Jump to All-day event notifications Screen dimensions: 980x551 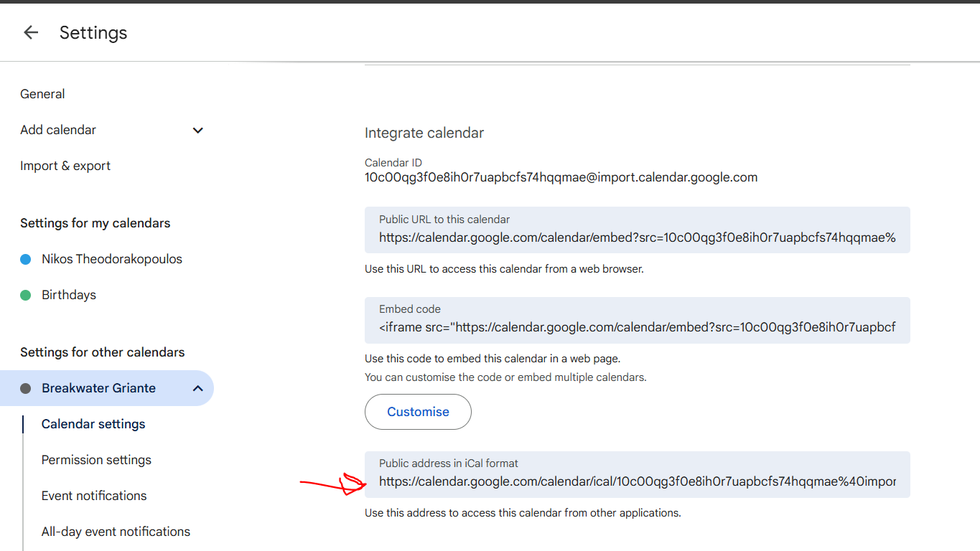pyautogui.click(x=116, y=532)
